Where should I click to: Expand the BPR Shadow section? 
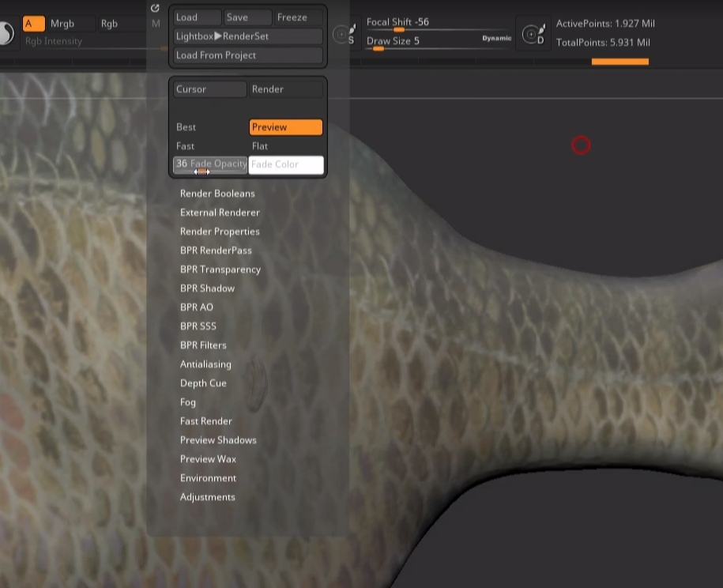207,288
